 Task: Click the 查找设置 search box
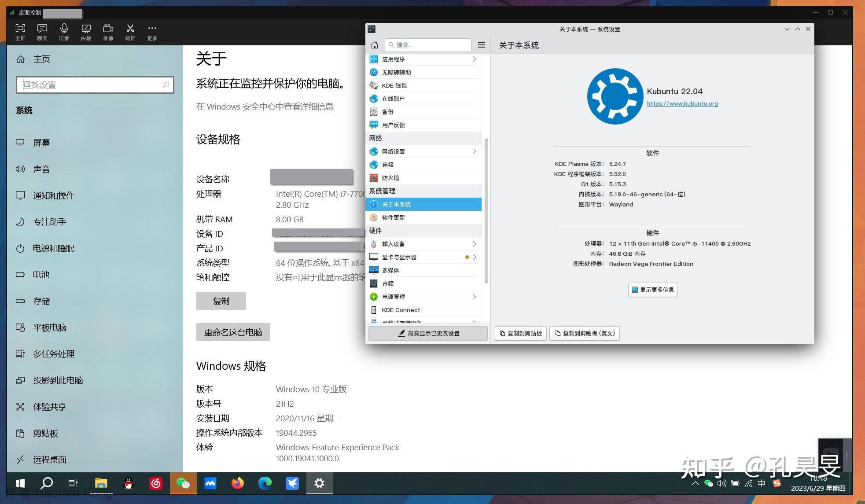pyautogui.click(x=95, y=85)
